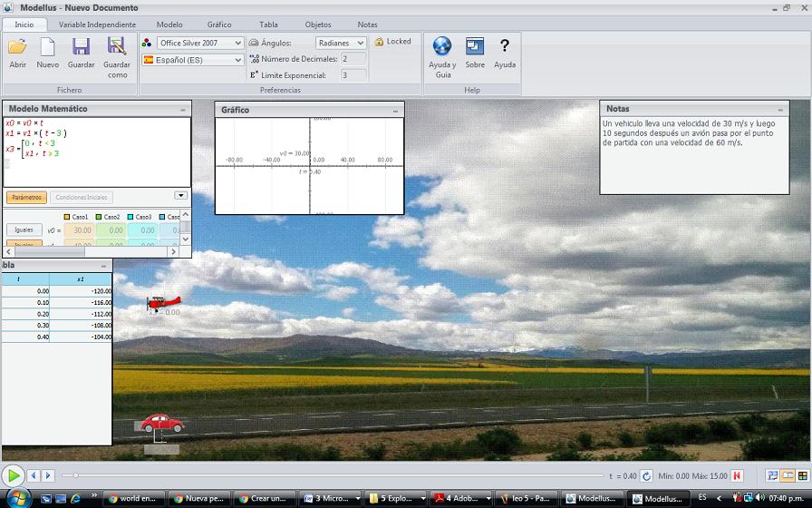Click the time slider track
This screenshot has width=812, height=508.
[x=333, y=475]
